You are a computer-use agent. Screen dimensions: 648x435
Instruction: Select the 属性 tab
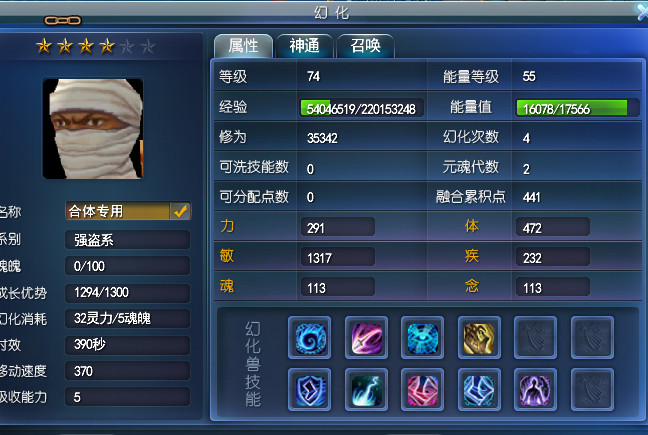(243, 46)
